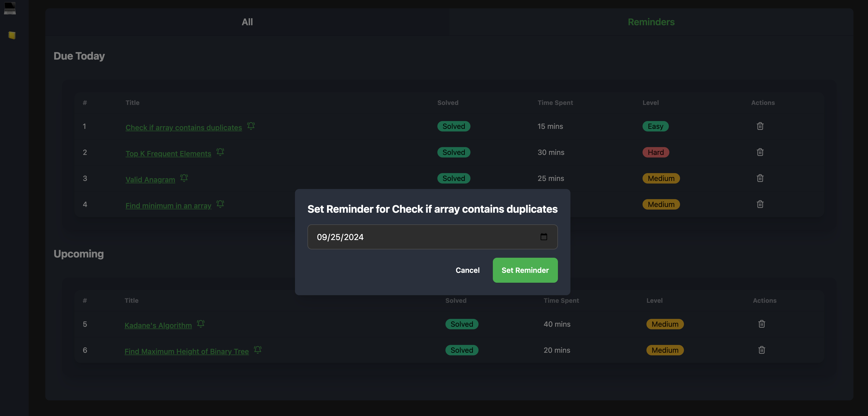Click Medium badge in Kadane's Algorithm row
This screenshot has height=416, width=868.
point(665,324)
